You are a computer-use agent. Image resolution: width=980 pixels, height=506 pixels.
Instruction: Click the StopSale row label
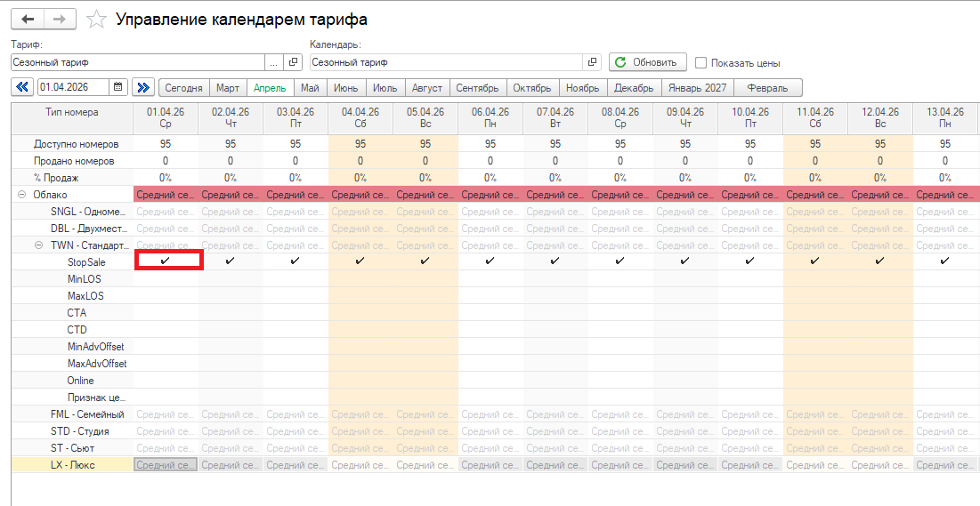tap(86, 262)
